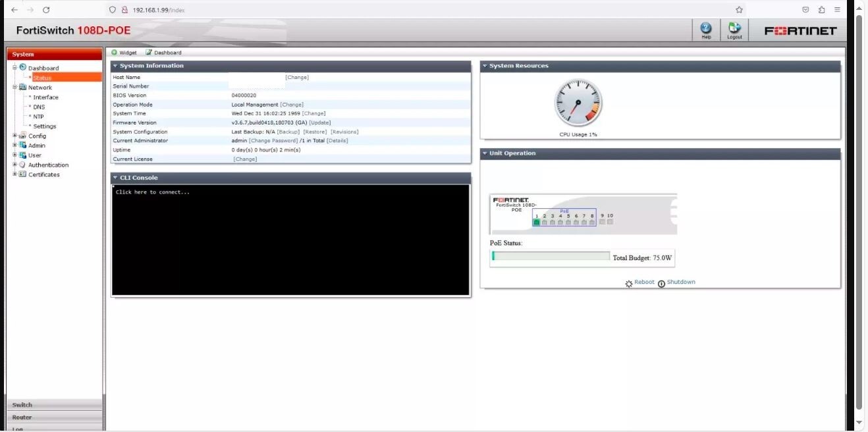Click the Reboot spinner icon

629,283
